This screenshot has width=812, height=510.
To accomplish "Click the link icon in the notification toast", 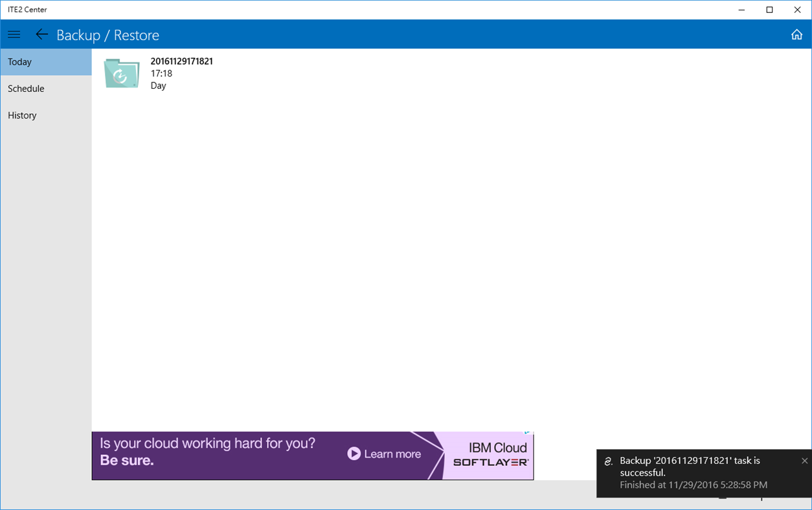I will [607, 461].
